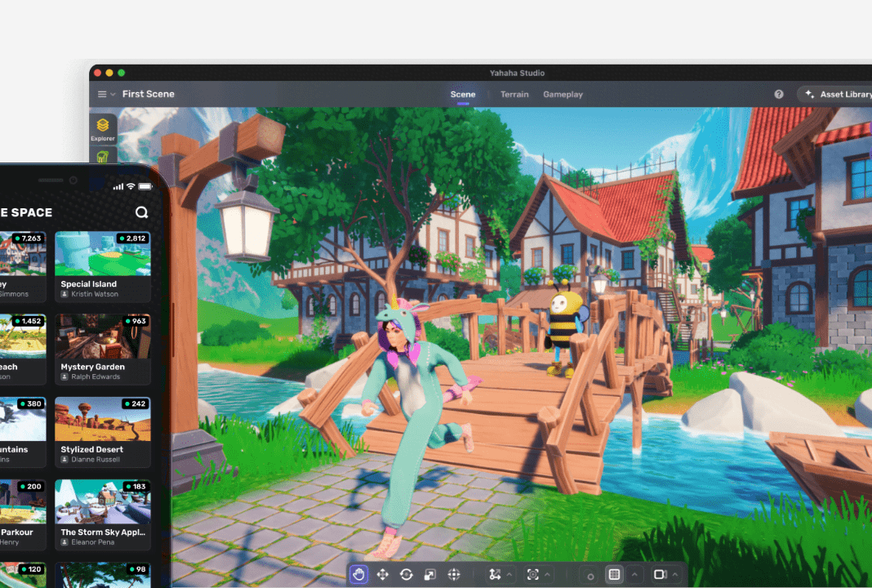
Task: Toggle the grid display button
Action: [x=615, y=574]
